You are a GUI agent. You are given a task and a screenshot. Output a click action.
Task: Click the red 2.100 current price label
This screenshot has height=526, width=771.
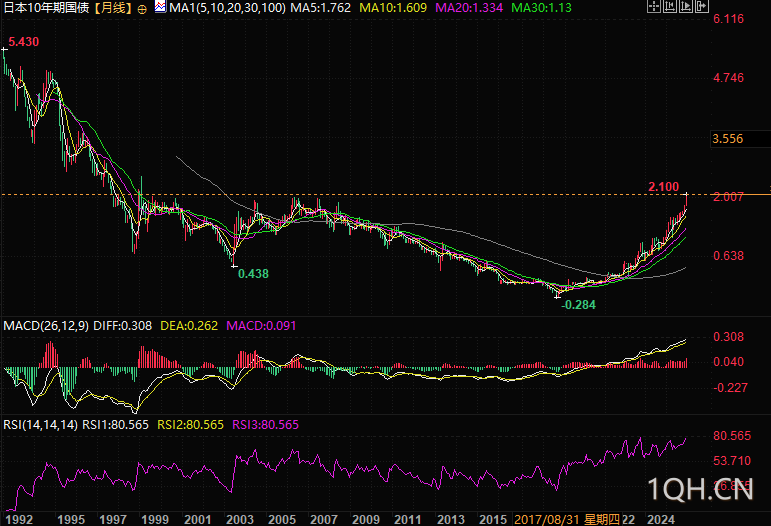pos(663,187)
